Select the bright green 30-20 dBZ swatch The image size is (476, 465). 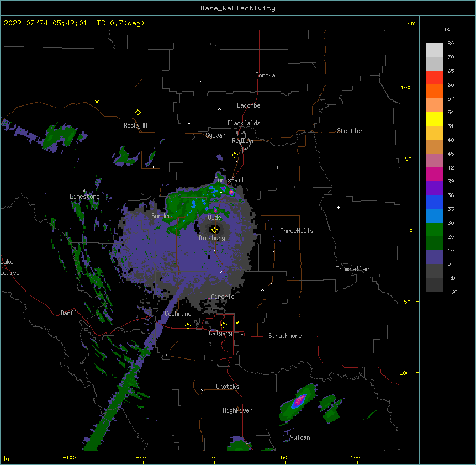pos(434,230)
